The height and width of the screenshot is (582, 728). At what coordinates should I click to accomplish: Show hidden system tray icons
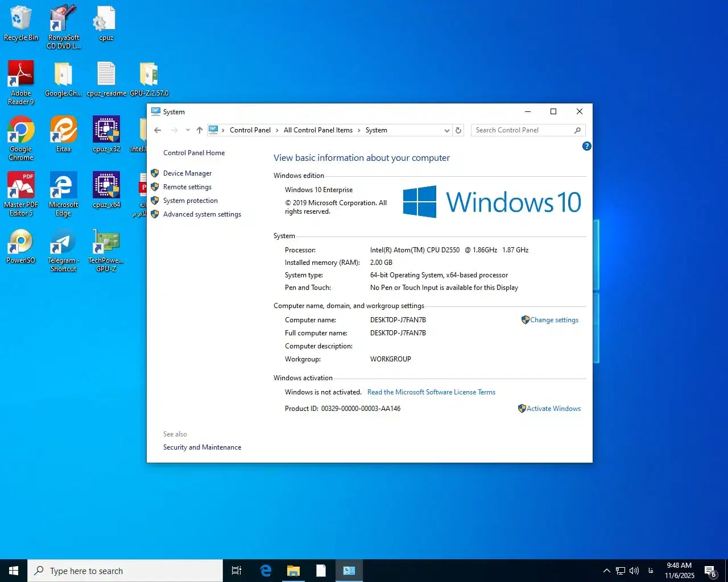(x=606, y=571)
